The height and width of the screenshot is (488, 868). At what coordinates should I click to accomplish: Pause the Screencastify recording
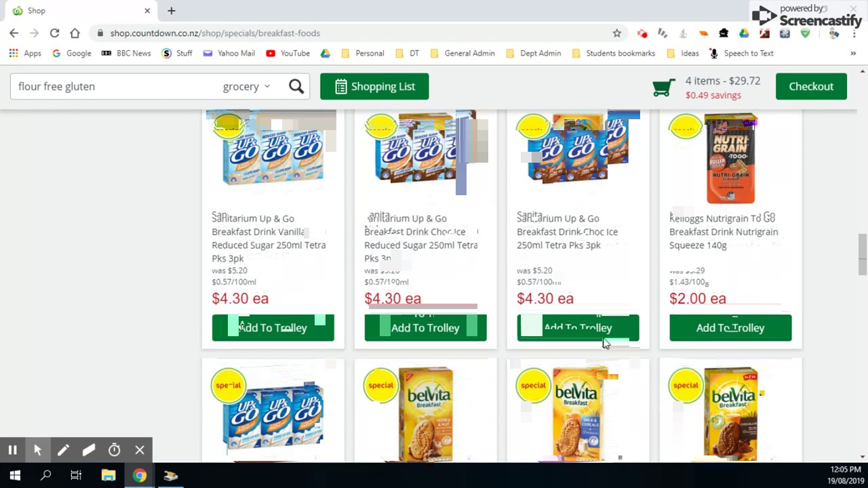click(x=12, y=450)
